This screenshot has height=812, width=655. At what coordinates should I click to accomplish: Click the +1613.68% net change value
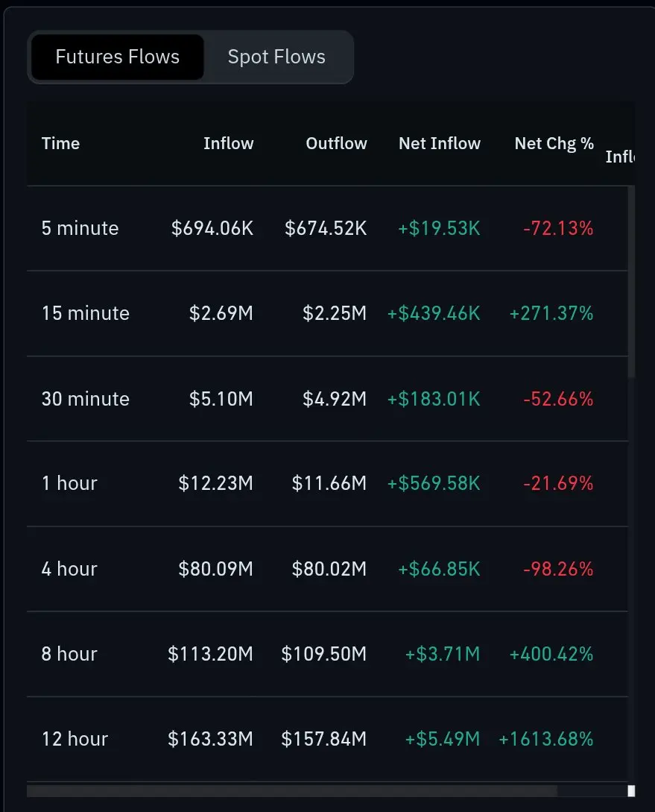(545, 739)
